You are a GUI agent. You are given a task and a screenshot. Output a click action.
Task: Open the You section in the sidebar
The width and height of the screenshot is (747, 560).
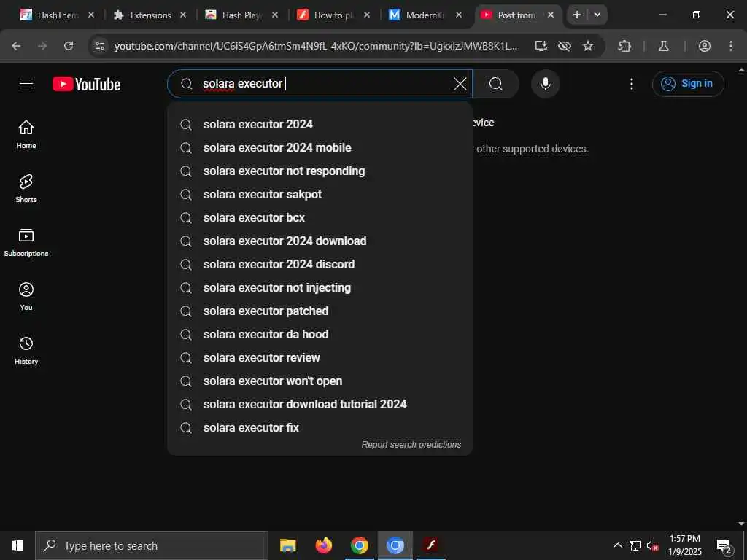26,296
